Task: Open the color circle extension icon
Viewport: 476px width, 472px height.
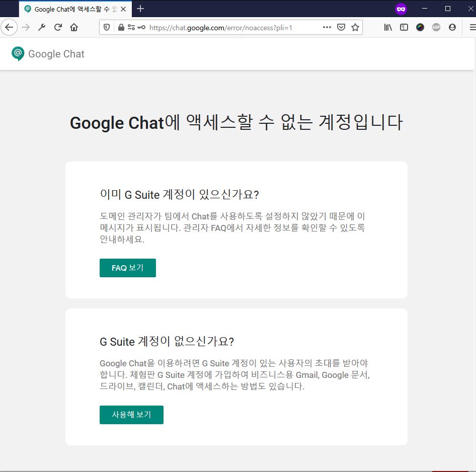Action: coord(420,27)
